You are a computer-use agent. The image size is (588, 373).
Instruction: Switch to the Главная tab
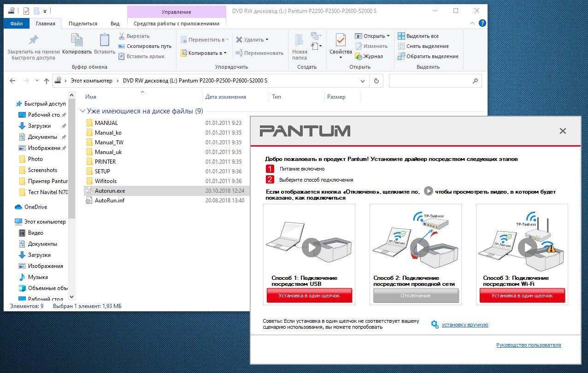[x=46, y=24]
